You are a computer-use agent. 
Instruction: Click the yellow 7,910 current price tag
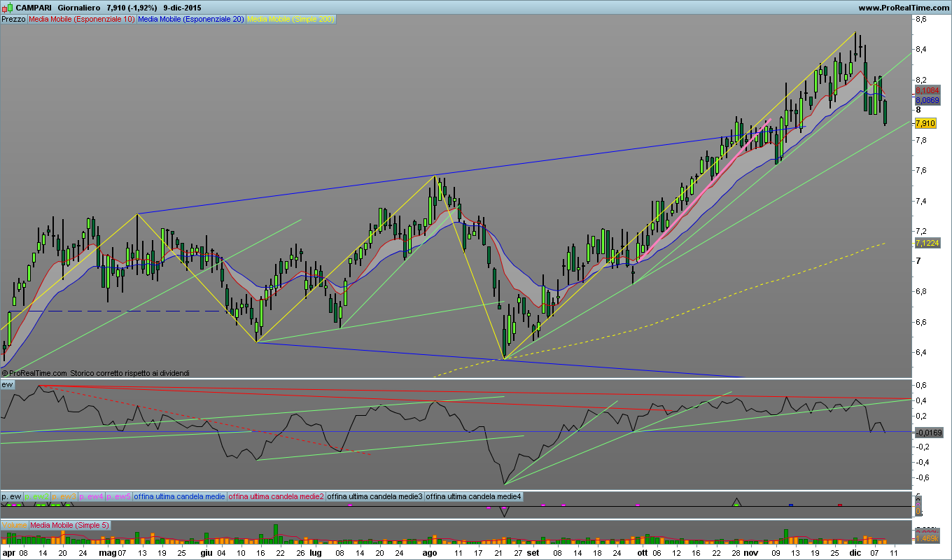coord(925,124)
